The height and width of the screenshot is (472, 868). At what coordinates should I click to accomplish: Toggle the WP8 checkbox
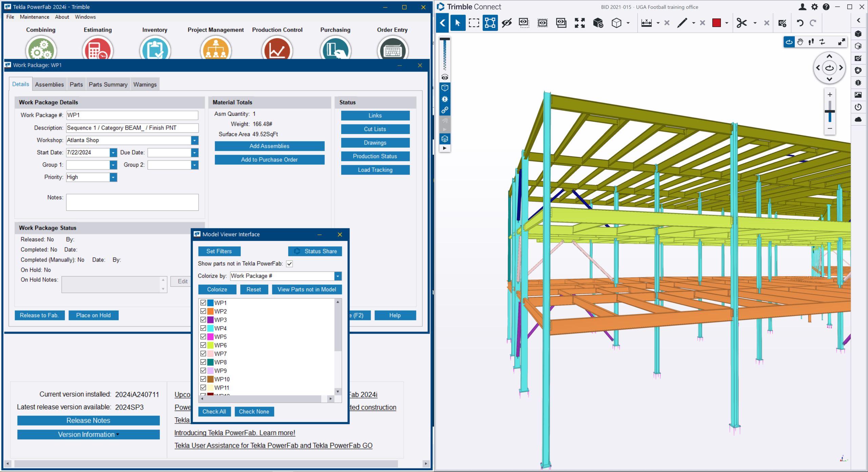tap(203, 362)
